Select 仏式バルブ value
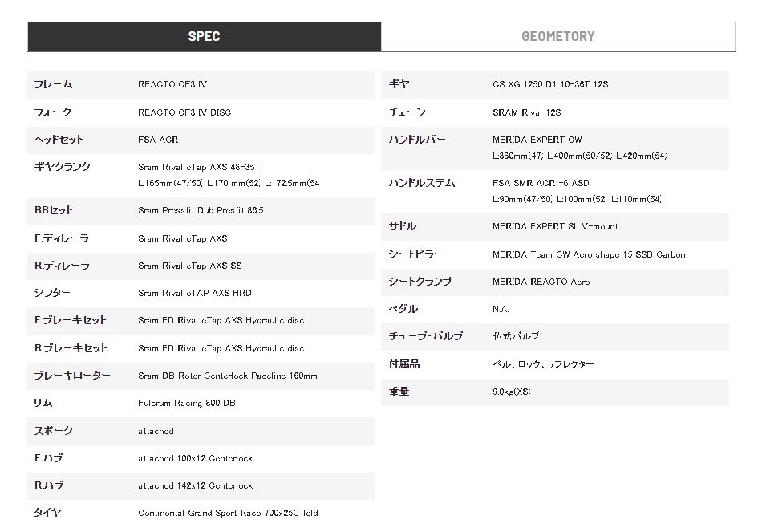Viewport: 758px width, 532px height. coord(516,336)
